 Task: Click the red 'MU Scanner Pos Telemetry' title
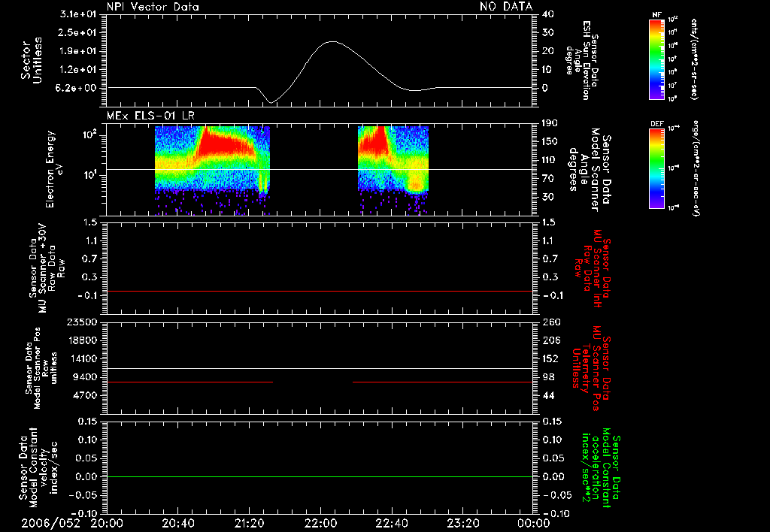pyautogui.click(x=592, y=368)
